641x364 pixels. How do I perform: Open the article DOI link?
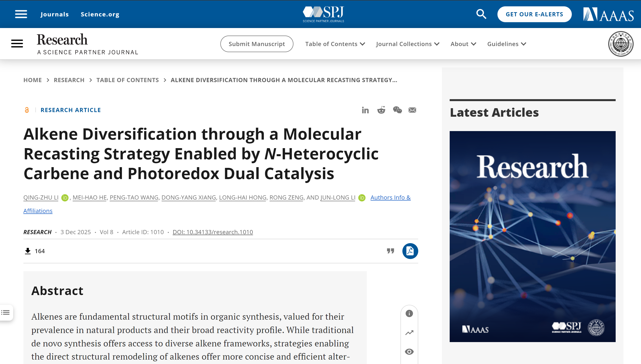pyautogui.click(x=213, y=232)
